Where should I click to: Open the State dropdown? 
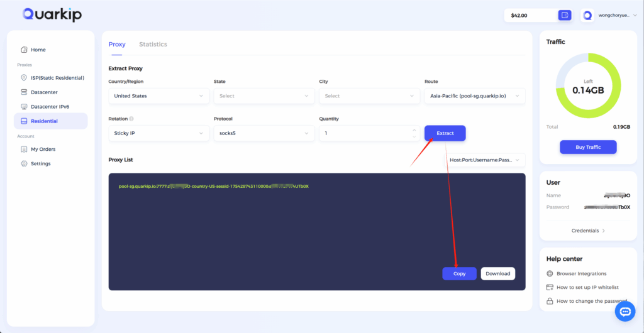click(x=264, y=96)
